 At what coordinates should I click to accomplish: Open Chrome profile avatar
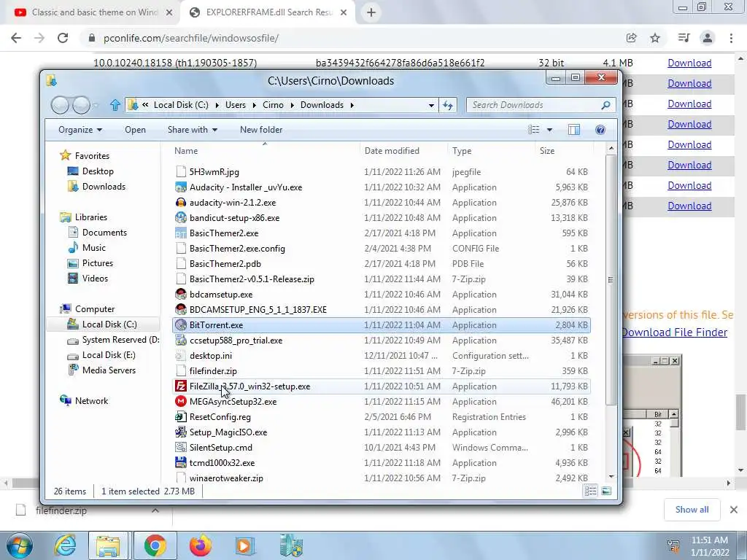[708, 38]
